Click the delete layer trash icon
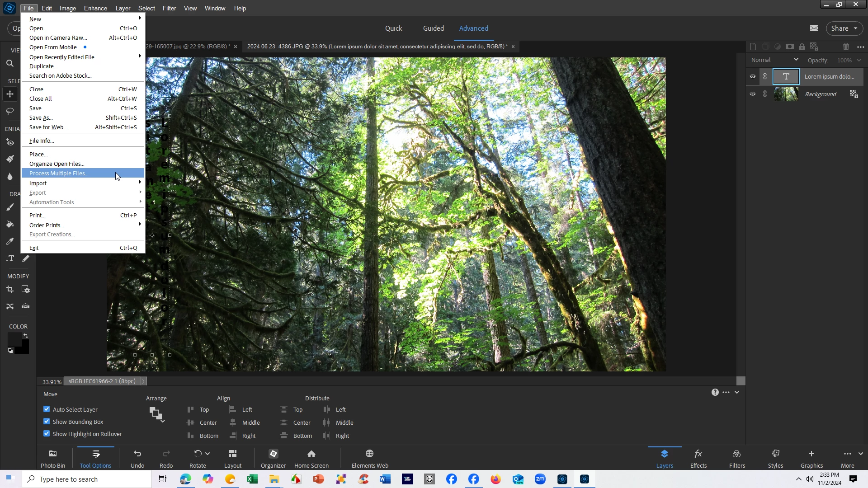 pyautogui.click(x=846, y=47)
